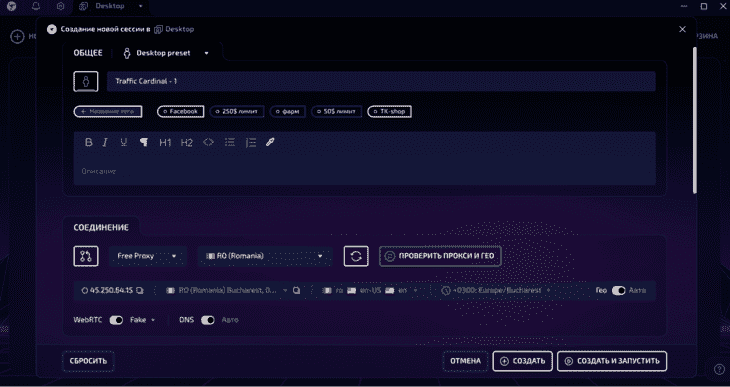Open the notifications bell icon
The width and height of the screenshot is (730, 387).
coord(36,6)
